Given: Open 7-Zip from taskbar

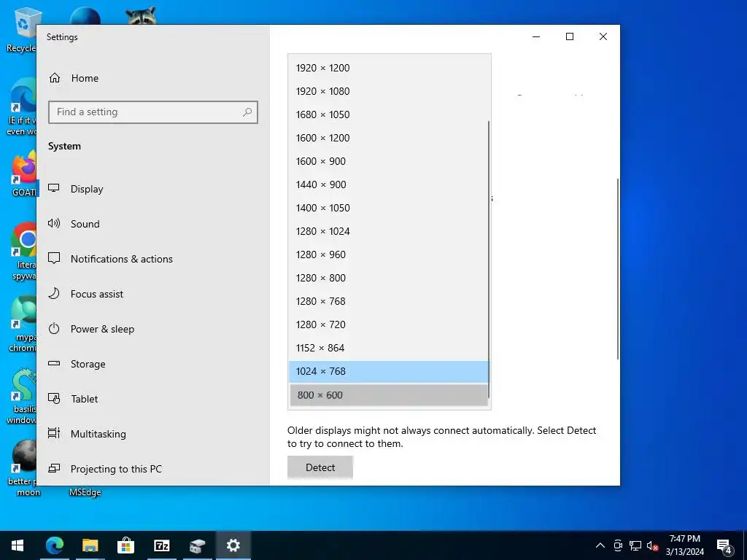Looking at the screenshot, I should (x=161, y=545).
